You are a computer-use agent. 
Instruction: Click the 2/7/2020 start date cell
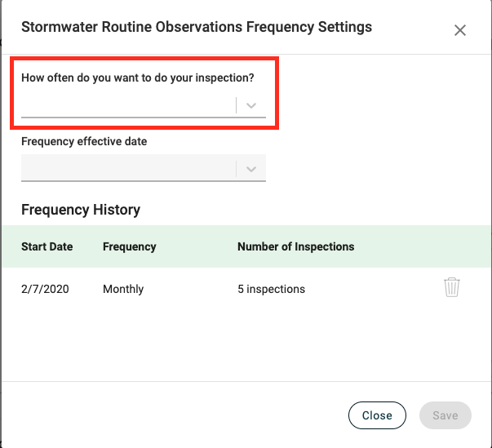coord(45,289)
